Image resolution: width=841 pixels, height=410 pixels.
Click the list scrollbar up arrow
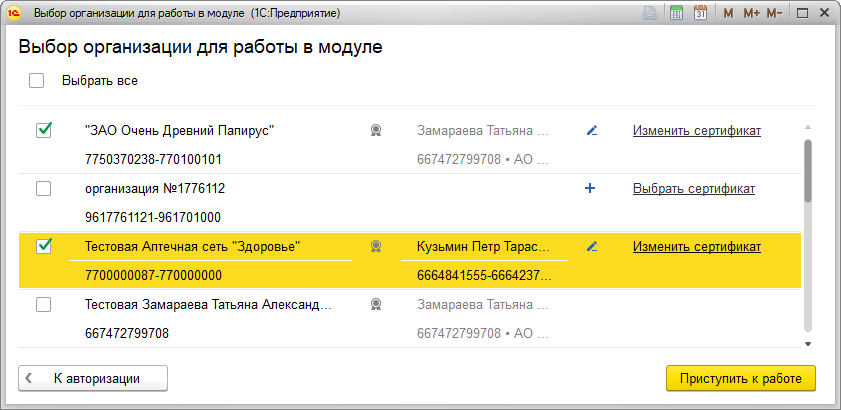808,127
